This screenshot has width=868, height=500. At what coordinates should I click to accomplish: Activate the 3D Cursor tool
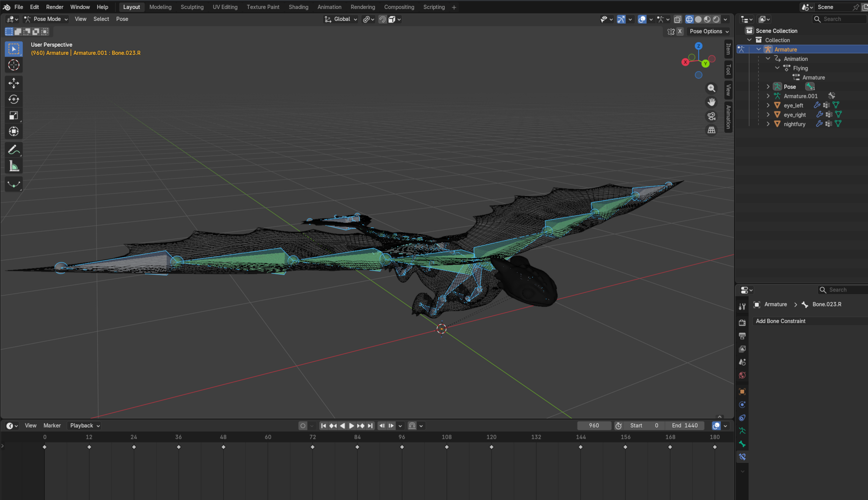point(14,65)
